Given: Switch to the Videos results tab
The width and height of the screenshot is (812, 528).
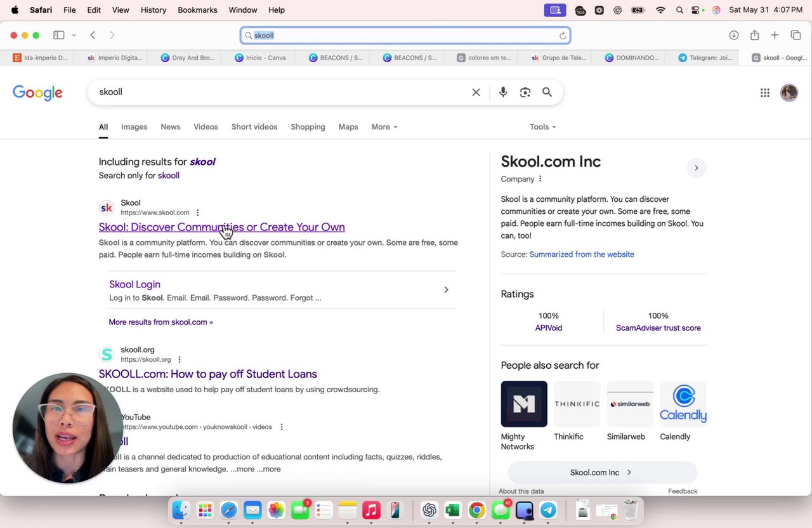Looking at the screenshot, I should [206, 127].
